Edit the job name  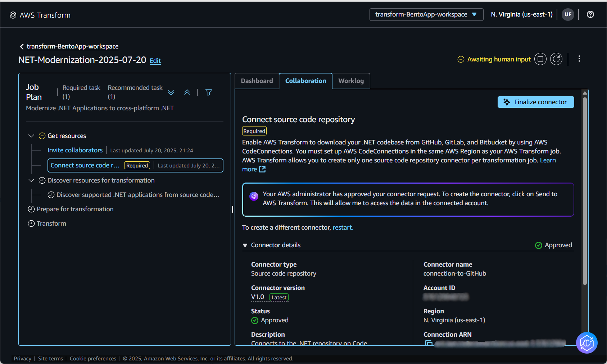155,61
